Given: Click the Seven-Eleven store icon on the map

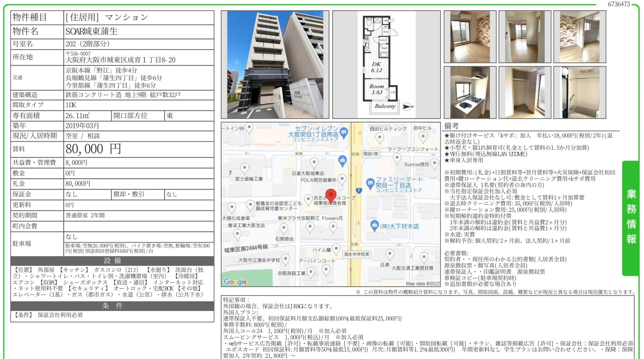Looking at the screenshot, I should point(344,133).
